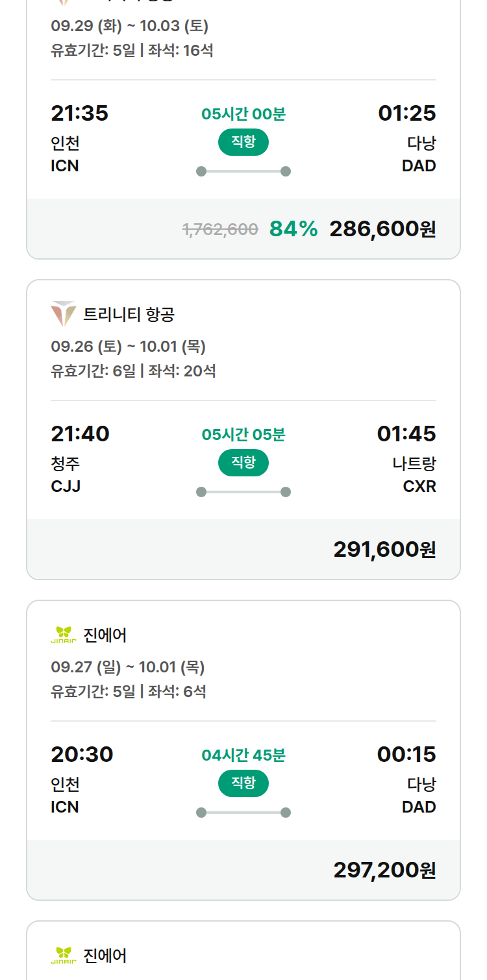The width and height of the screenshot is (487, 980).
Task: Click Jin Air butterfly logo above 20:30 flight
Action: [64, 635]
